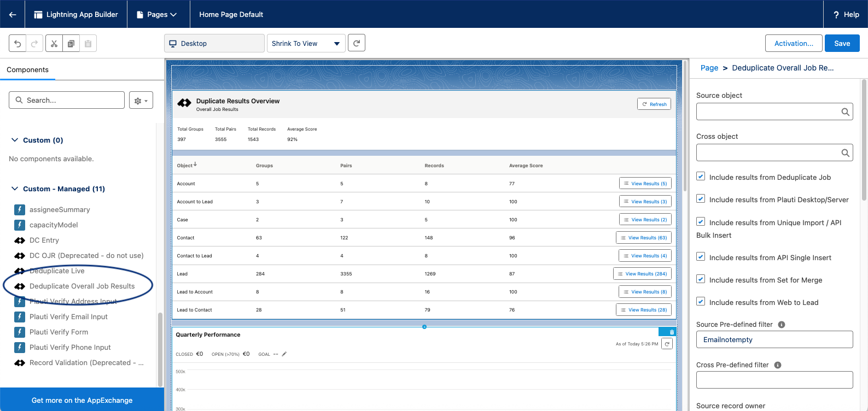Click Lightning App Builder header item
The width and height of the screenshot is (868, 411).
click(x=76, y=14)
